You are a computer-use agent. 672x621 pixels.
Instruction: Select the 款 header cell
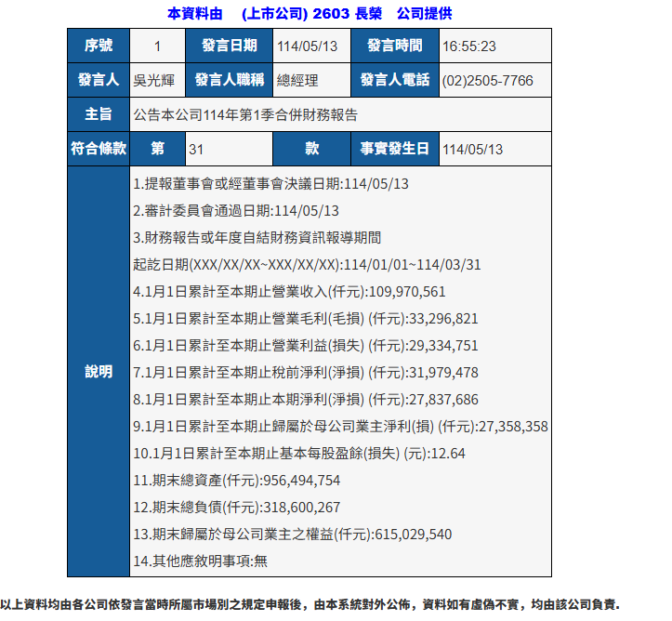[x=311, y=149]
